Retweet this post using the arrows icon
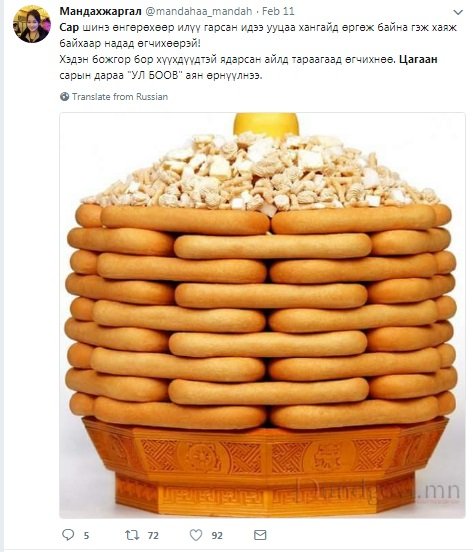This screenshot has width=473, height=552. [132, 535]
